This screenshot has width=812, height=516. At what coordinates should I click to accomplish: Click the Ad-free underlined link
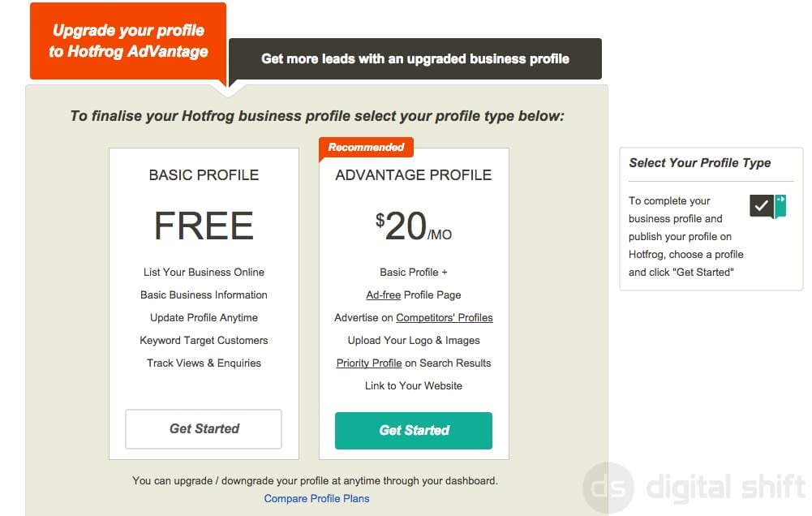[x=383, y=295]
